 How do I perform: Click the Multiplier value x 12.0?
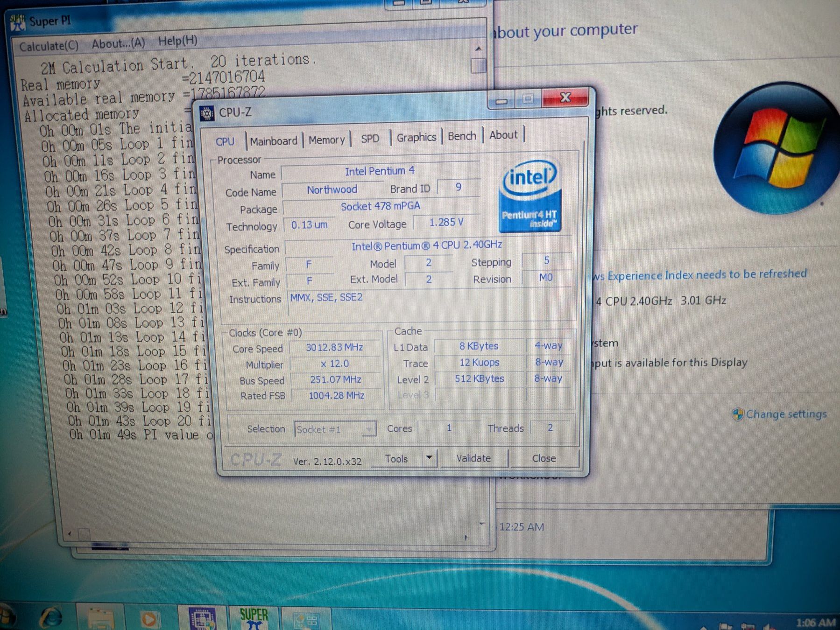(334, 363)
